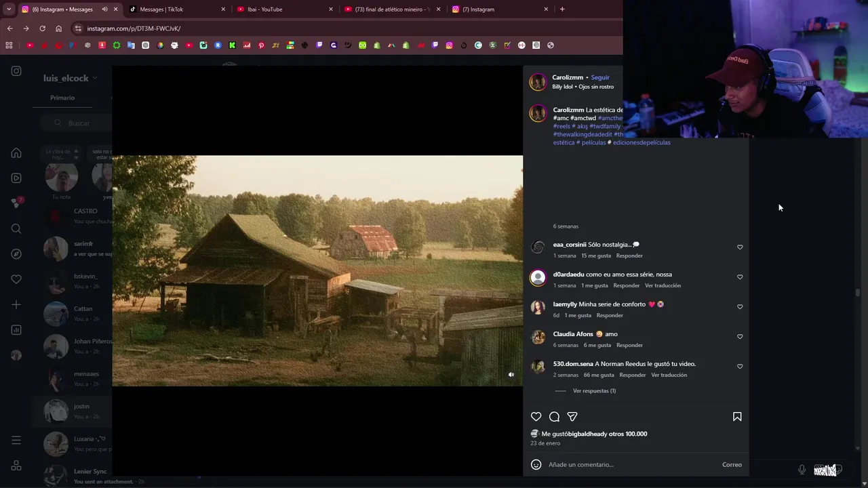Screen dimensions: 868x488
Task: Switch to Messages | TikTok tab
Action: [x=178, y=9]
